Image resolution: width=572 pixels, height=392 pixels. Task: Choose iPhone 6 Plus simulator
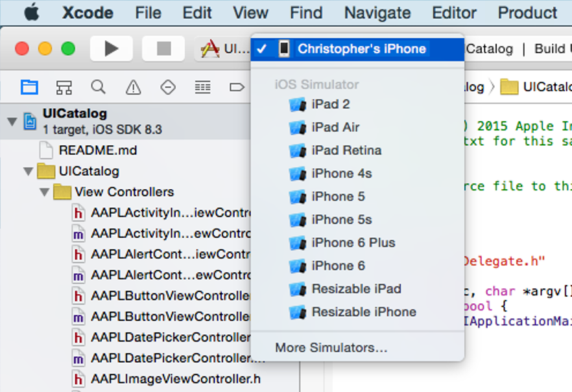tap(357, 243)
